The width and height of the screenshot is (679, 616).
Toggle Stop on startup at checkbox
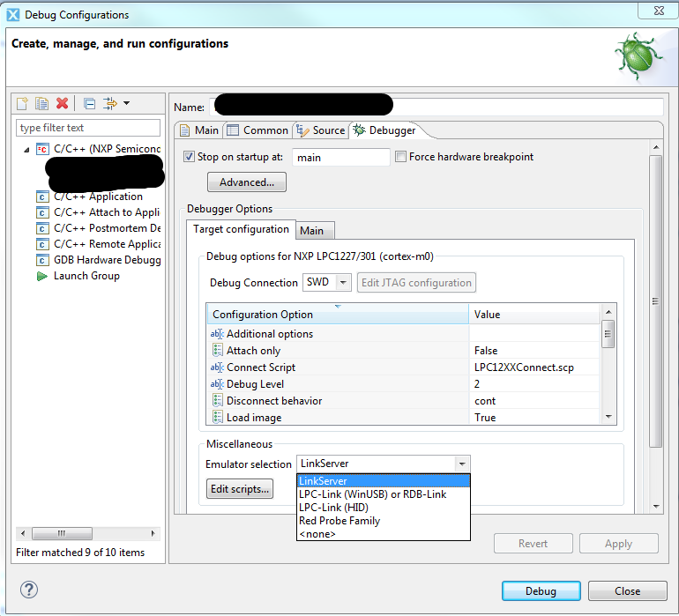[x=189, y=157]
